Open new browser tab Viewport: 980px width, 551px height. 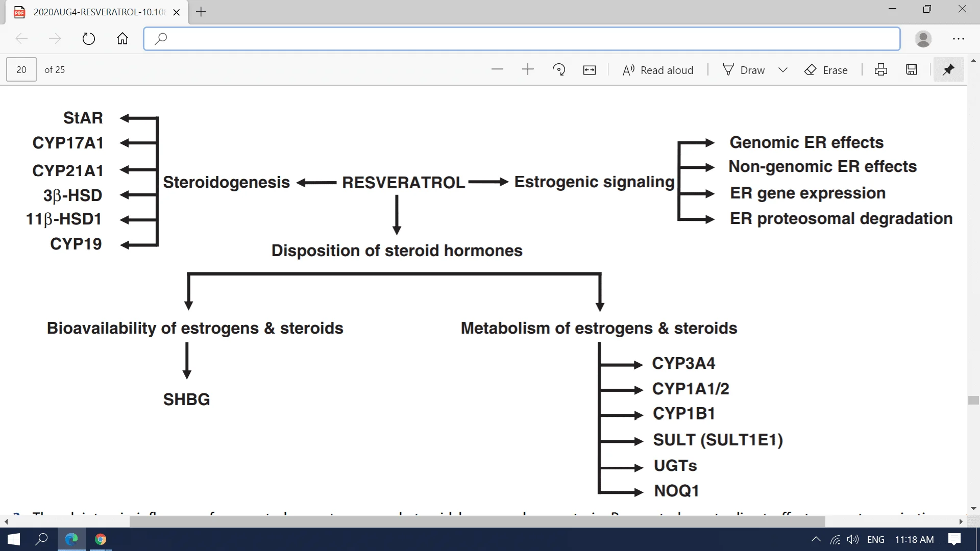[200, 11]
